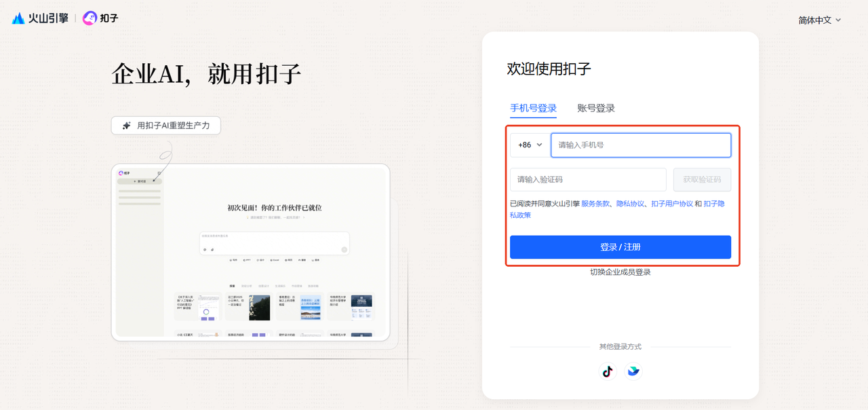Open the 扣子用户协议 link
Image resolution: width=868 pixels, height=410 pixels.
pos(671,203)
